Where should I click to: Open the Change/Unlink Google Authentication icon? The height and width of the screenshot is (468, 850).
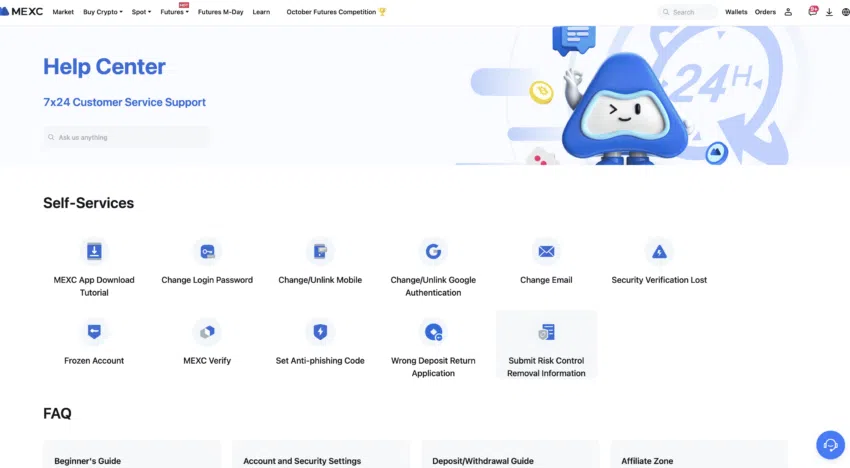tap(433, 251)
